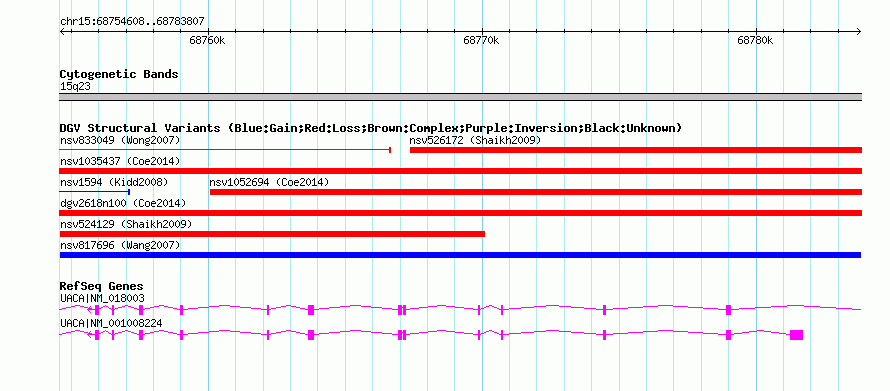The height and width of the screenshot is (391, 890).
Task: Click the thin red nsv833049 variant line
Action: tap(225, 150)
